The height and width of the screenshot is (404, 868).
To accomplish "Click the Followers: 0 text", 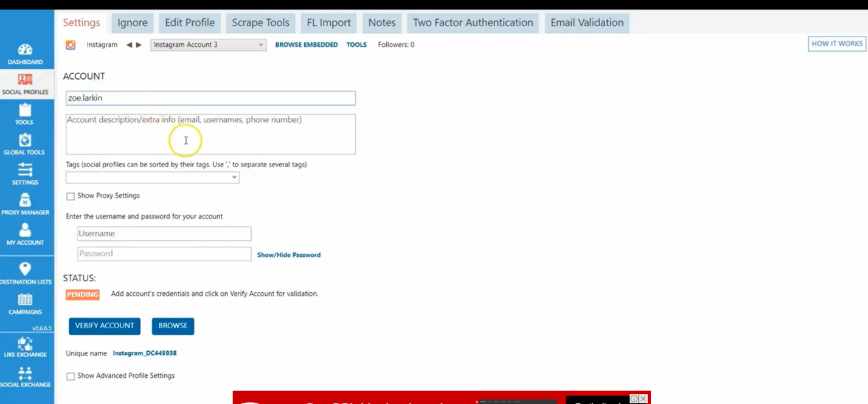I will [396, 45].
